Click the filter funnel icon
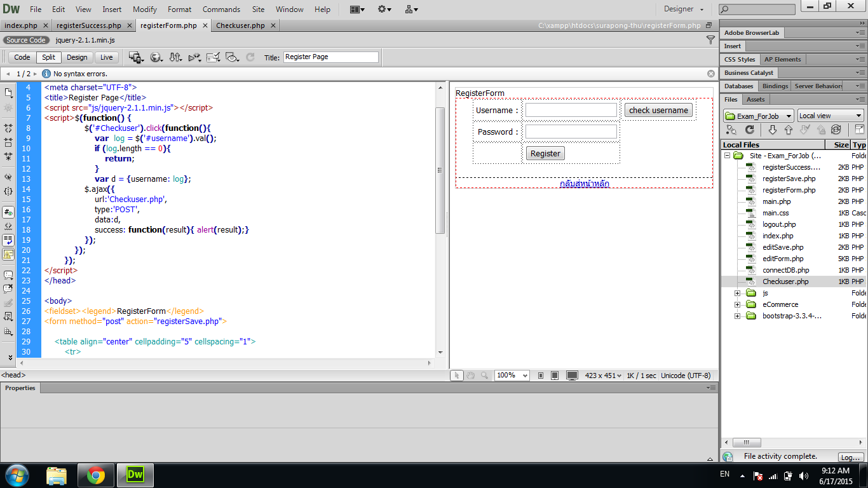Viewport: 868px width, 488px height. click(710, 40)
